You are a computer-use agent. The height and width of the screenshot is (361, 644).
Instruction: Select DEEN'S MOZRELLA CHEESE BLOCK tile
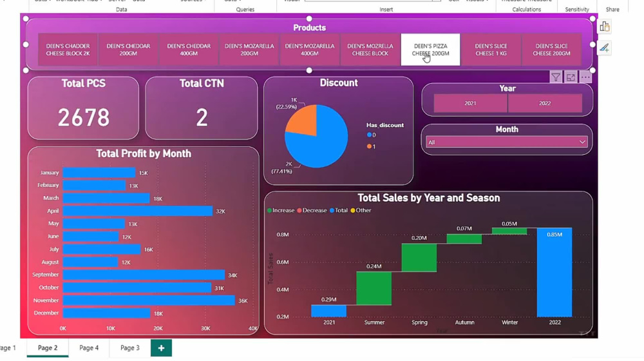[370, 50]
